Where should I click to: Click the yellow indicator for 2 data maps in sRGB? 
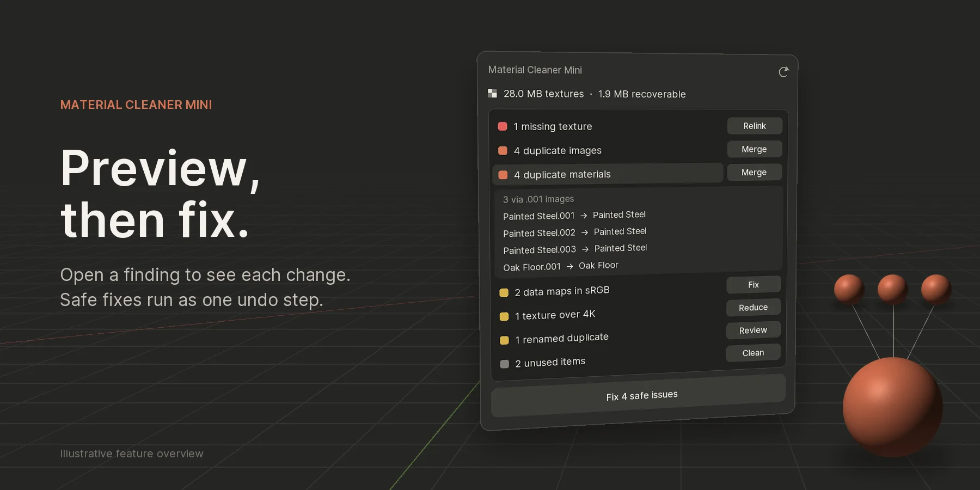(x=504, y=292)
